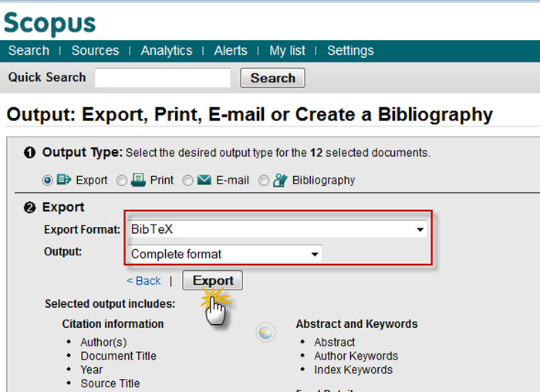Open the Export Format BibTeX dropdown
The width and height of the screenshot is (540, 392).
(x=277, y=229)
